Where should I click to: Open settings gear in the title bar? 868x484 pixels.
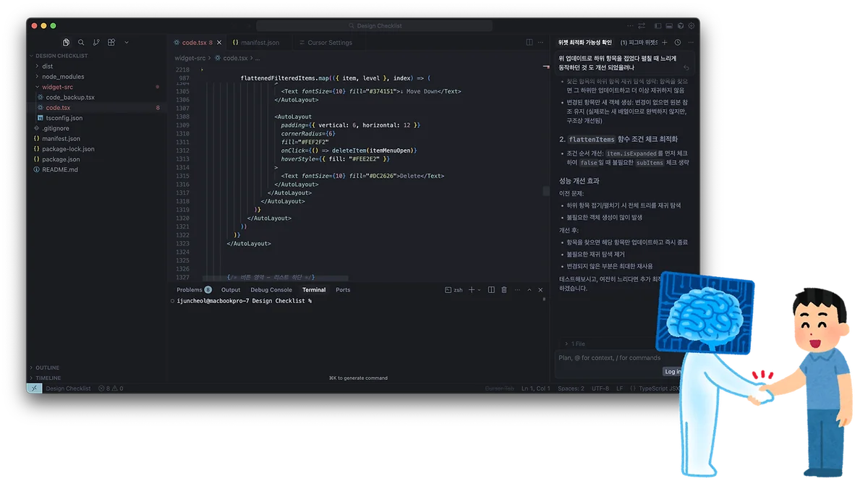(x=692, y=26)
